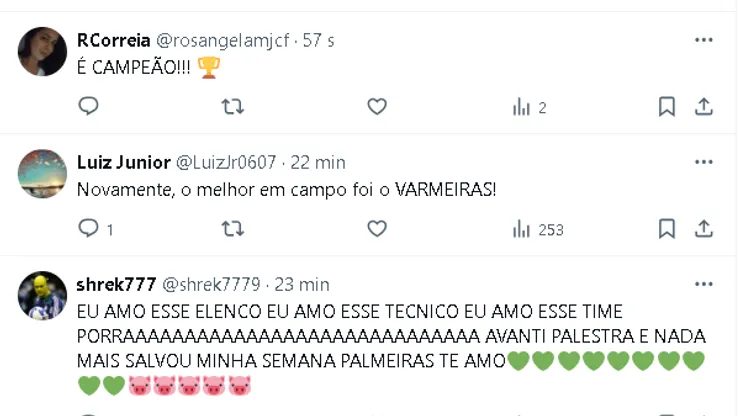The image size is (740, 416).
Task: Like Luiz Junior's tweet
Action: point(377,229)
